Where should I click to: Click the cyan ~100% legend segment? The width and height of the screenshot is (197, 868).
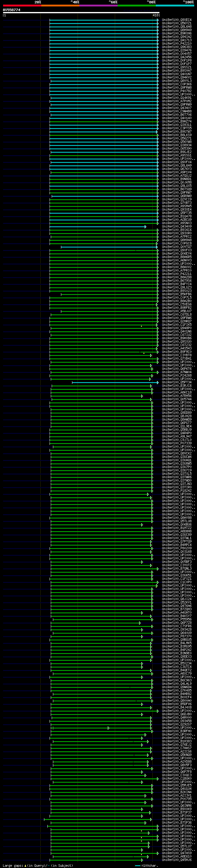point(175,6)
